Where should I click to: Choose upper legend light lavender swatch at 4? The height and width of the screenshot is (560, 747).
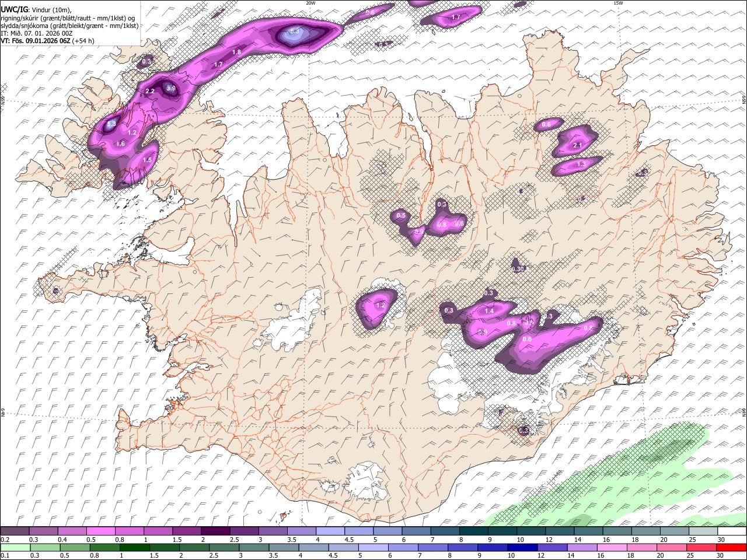pyautogui.click(x=330, y=531)
